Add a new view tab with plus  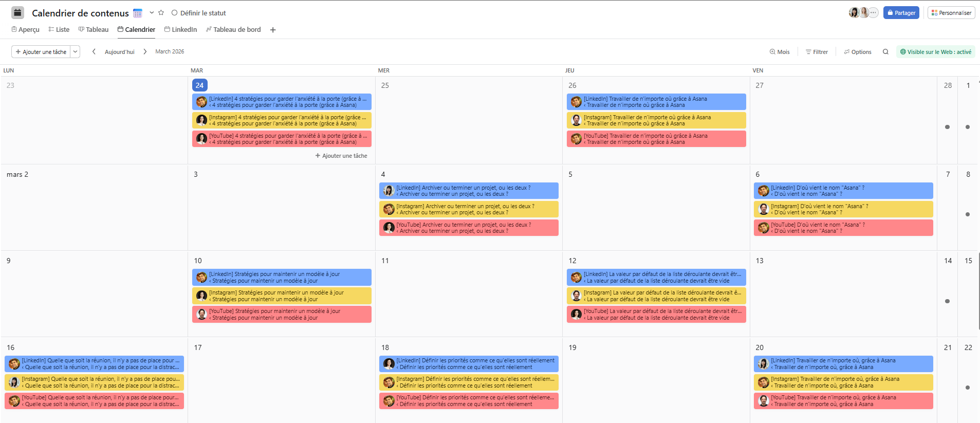coord(273,30)
